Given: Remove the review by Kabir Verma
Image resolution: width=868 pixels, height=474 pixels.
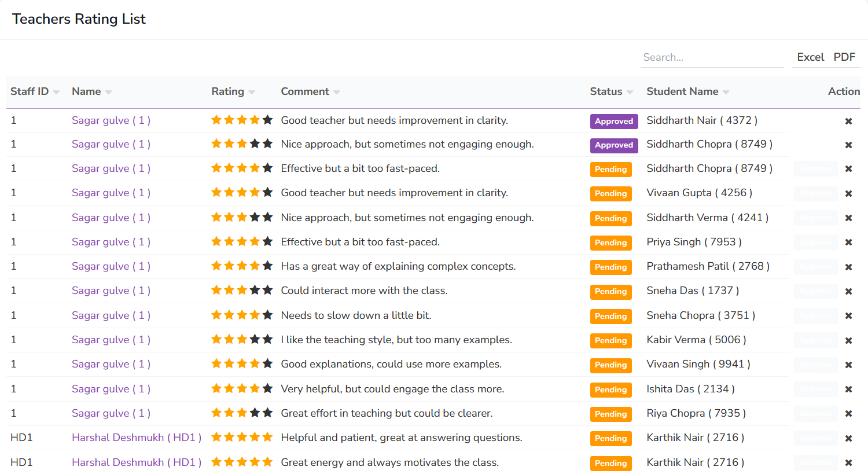Looking at the screenshot, I should (848, 340).
